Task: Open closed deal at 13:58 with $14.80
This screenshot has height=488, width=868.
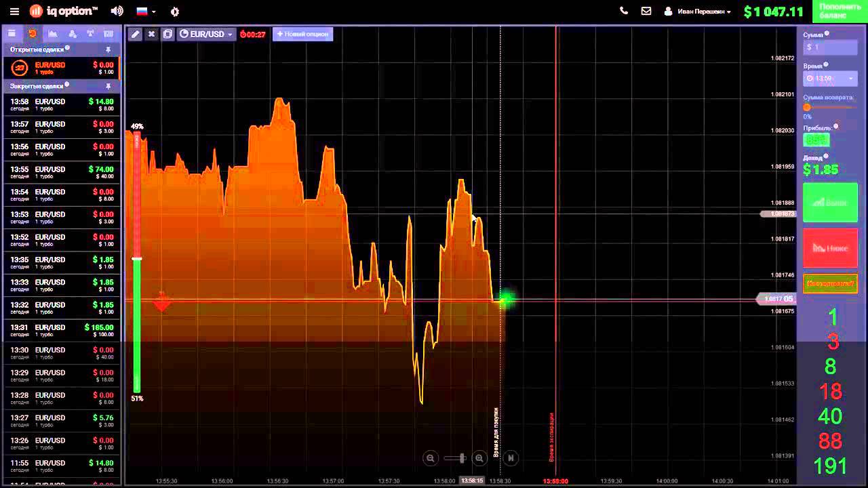Action: [x=62, y=105]
